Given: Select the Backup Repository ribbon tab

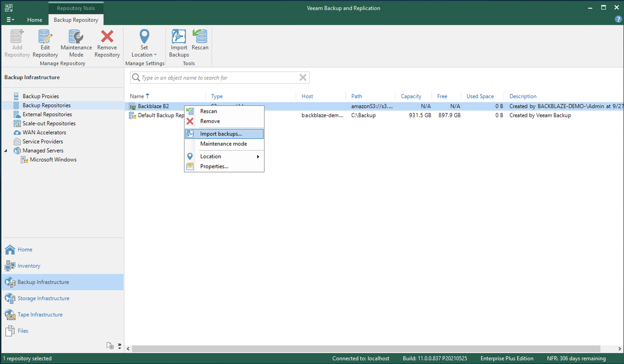Looking at the screenshot, I should [76, 20].
